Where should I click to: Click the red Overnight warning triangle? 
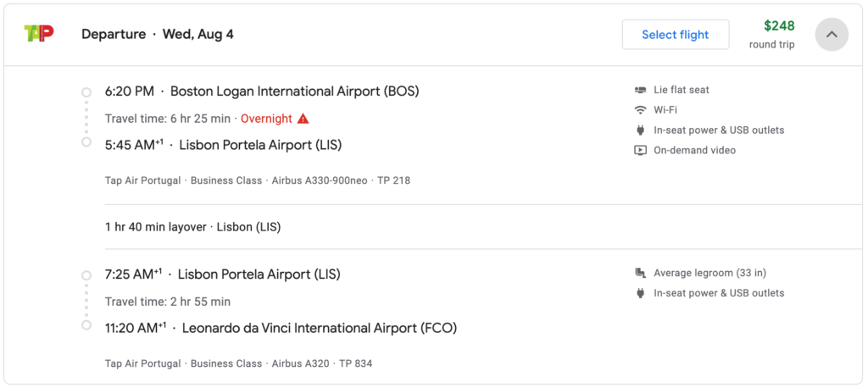[x=303, y=119]
